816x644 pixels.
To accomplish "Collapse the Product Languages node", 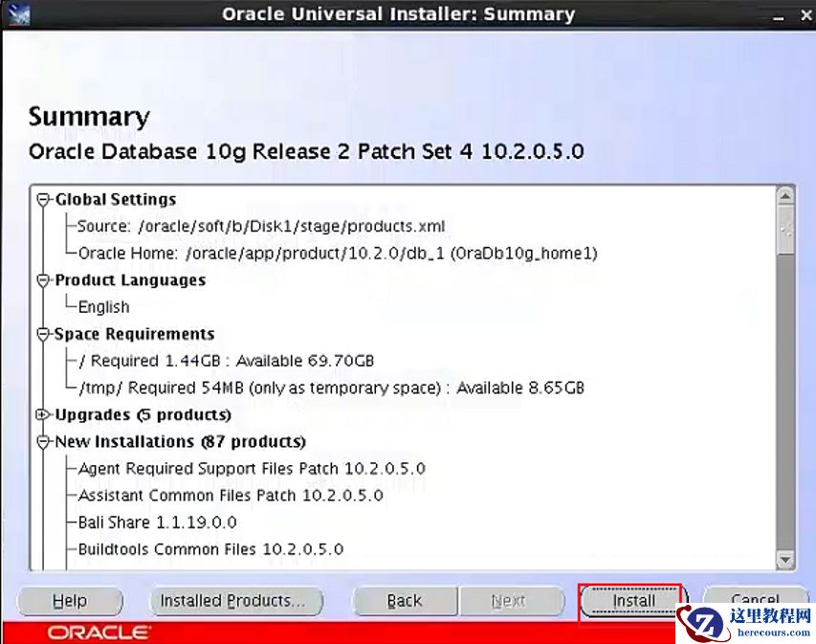I will (x=43, y=280).
